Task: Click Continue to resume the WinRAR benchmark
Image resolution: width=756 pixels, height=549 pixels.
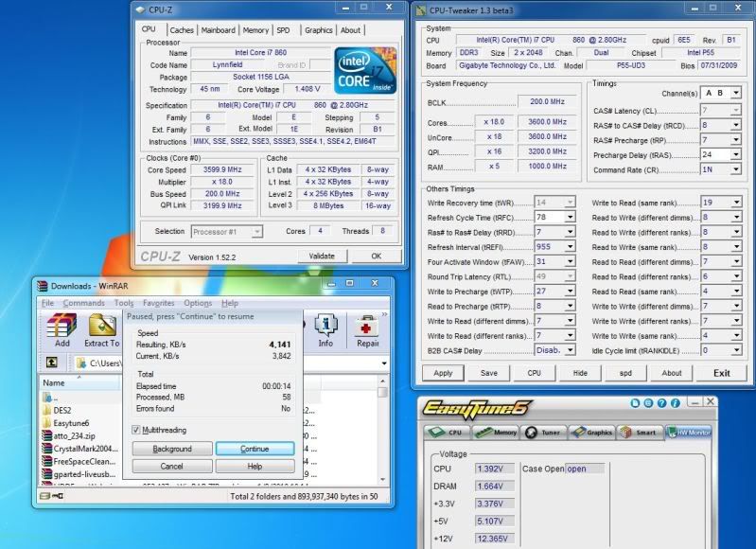Action: 255,449
